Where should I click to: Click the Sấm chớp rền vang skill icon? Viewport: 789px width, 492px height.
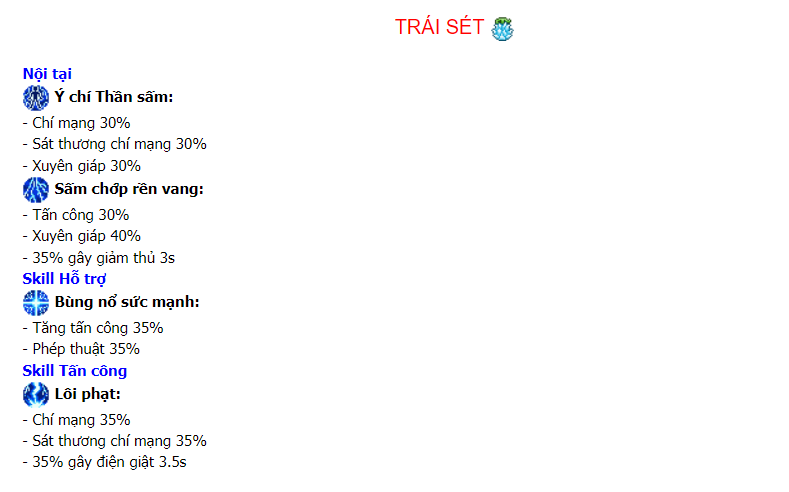(x=36, y=190)
